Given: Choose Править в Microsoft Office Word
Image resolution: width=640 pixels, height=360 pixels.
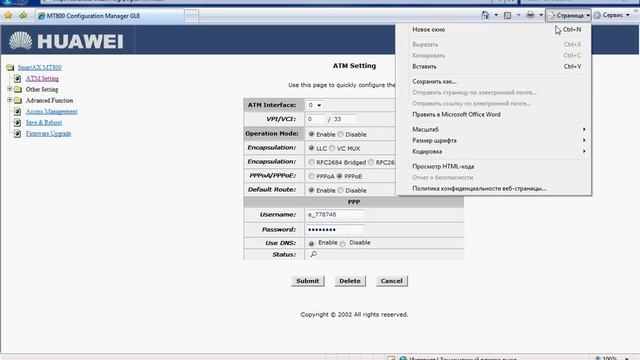Looking at the screenshot, I should pos(494,115).
